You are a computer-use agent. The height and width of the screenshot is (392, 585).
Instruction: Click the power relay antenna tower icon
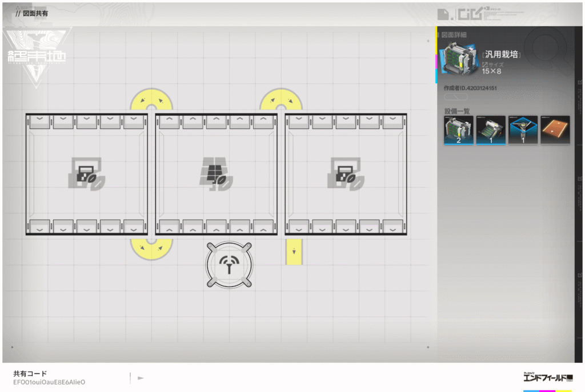[x=229, y=265]
